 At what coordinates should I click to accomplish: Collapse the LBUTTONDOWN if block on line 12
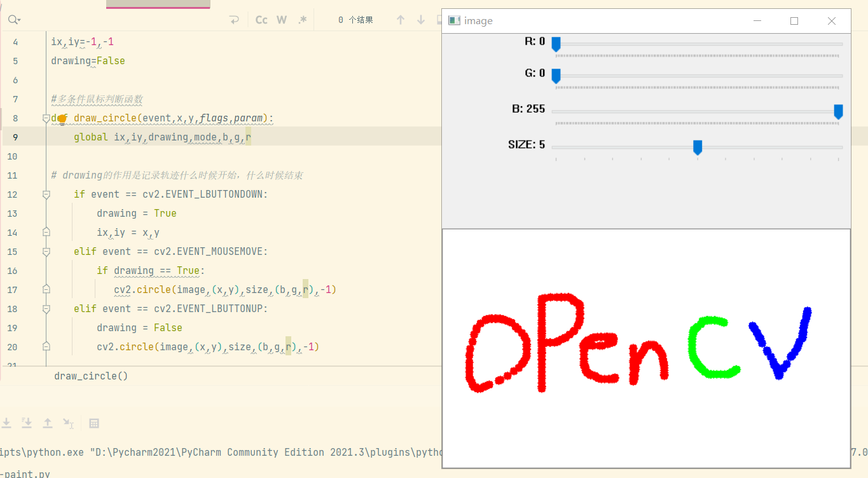46,195
